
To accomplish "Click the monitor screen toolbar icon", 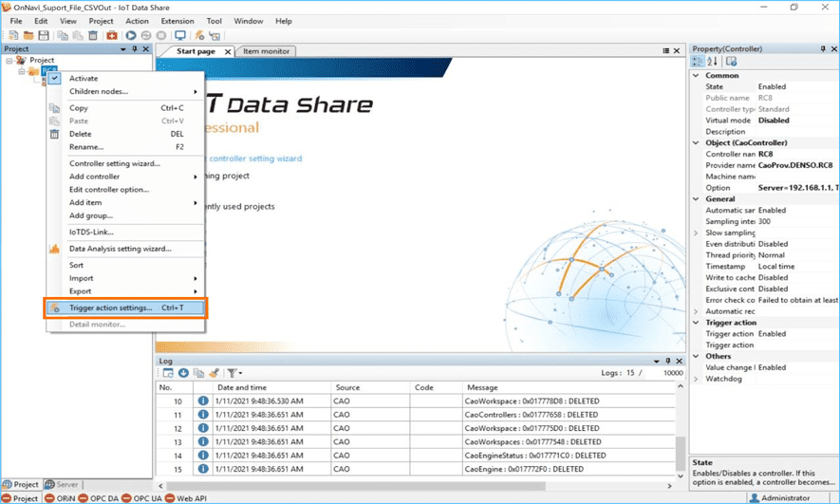I will point(180,35).
